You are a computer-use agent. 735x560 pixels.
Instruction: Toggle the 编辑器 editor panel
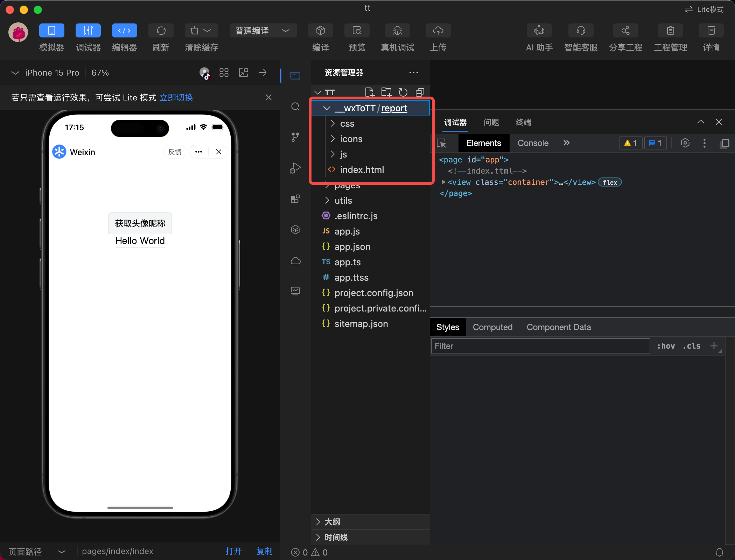click(124, 31)
